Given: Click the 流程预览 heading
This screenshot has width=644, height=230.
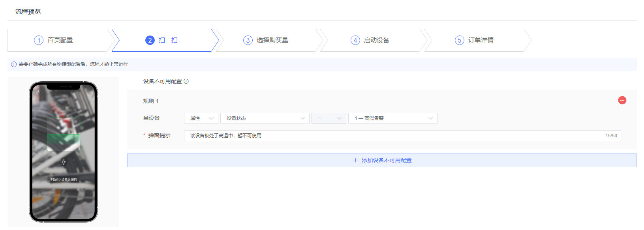Looking at the screenshot, I should [28, 12].
